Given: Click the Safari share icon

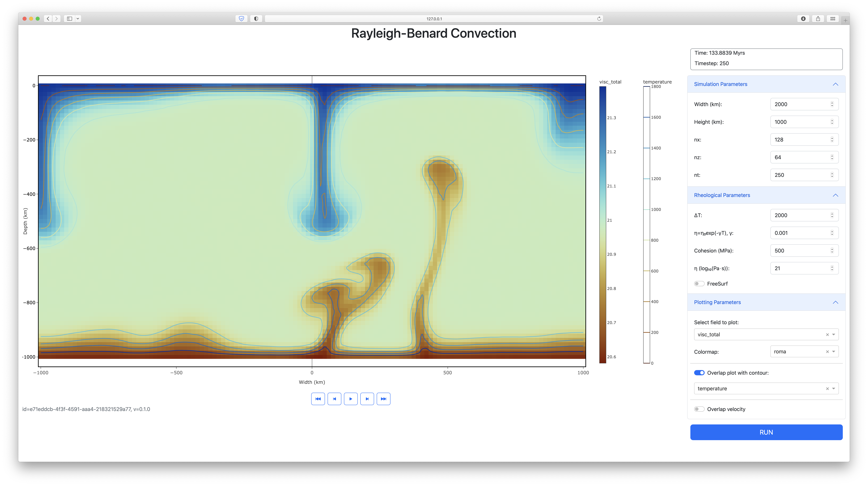Looking at the screenshot, I should 818,19.
